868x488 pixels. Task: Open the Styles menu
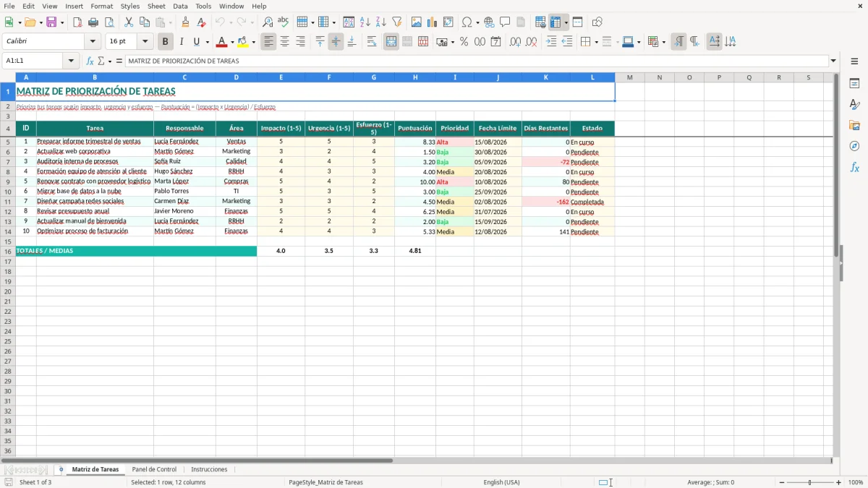[130, 6]
